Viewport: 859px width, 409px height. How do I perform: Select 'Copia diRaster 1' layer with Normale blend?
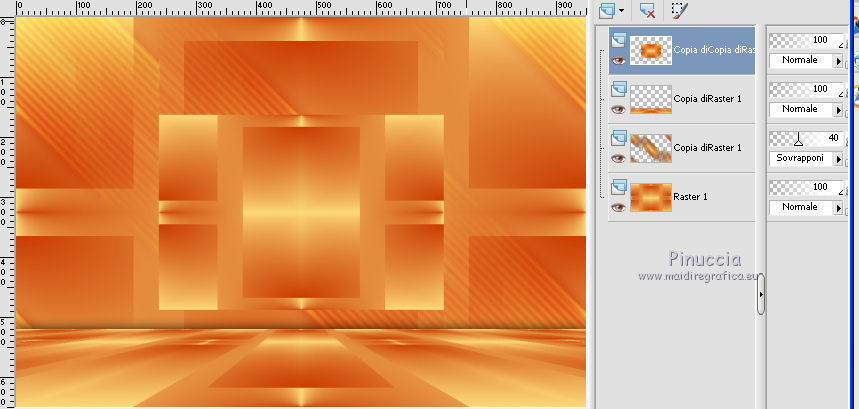[707, 99]
